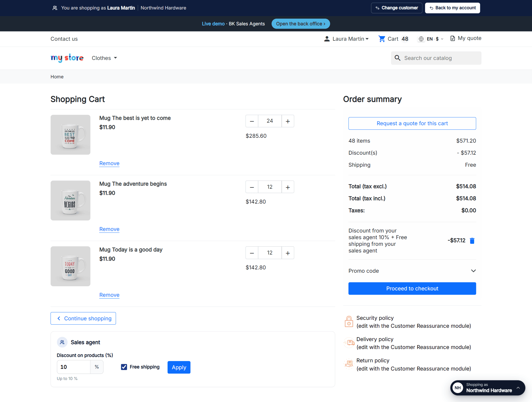Open the back office link
Image resolution: width=532 pixels, height=402 pixels.
301,24
